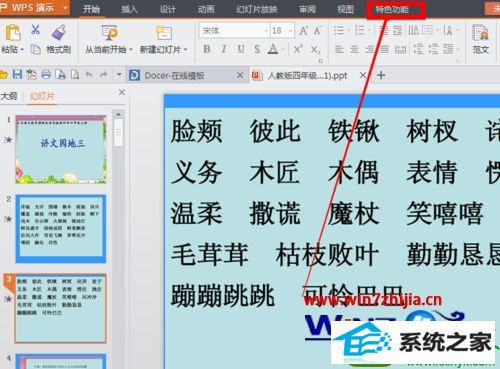The image size is (500, 369).
Task: Toggle Italic formatting
Action: coord(224,49)
